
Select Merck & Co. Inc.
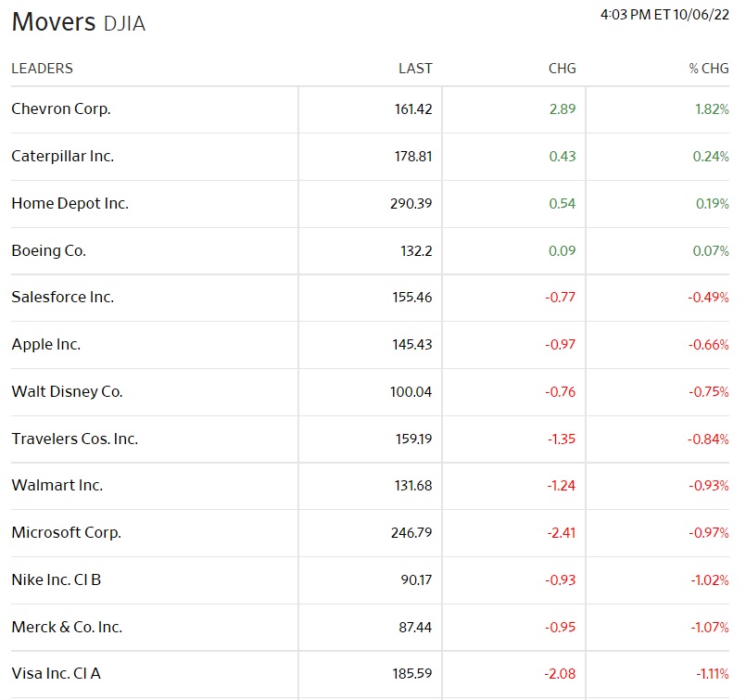[x=67, y=627]
